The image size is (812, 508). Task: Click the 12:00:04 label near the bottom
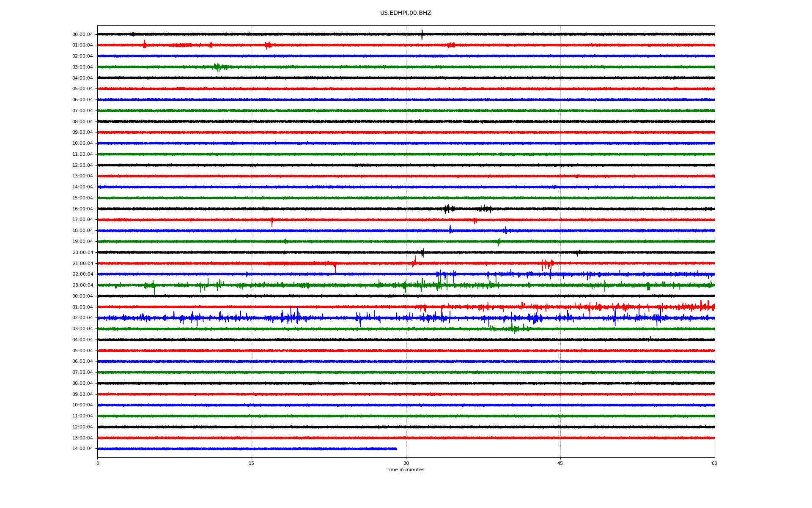82,427
